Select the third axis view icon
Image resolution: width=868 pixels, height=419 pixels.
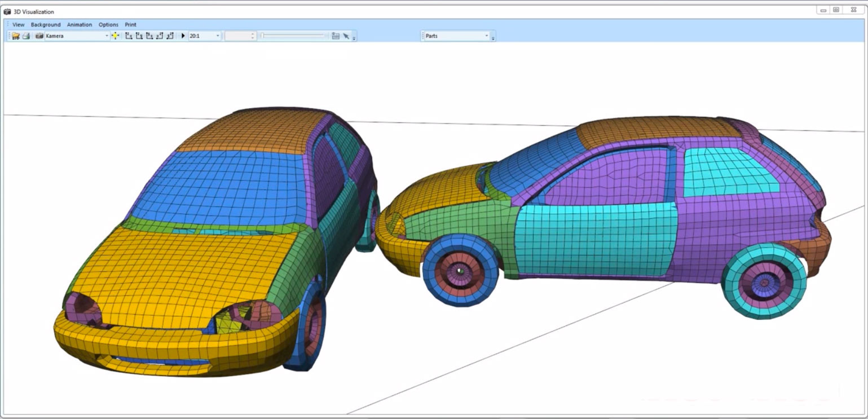tap(149, 36)
